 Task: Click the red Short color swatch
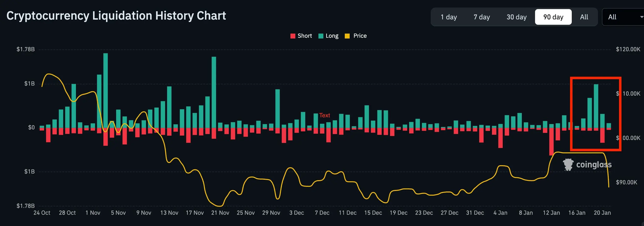click(x=293, y=36)
